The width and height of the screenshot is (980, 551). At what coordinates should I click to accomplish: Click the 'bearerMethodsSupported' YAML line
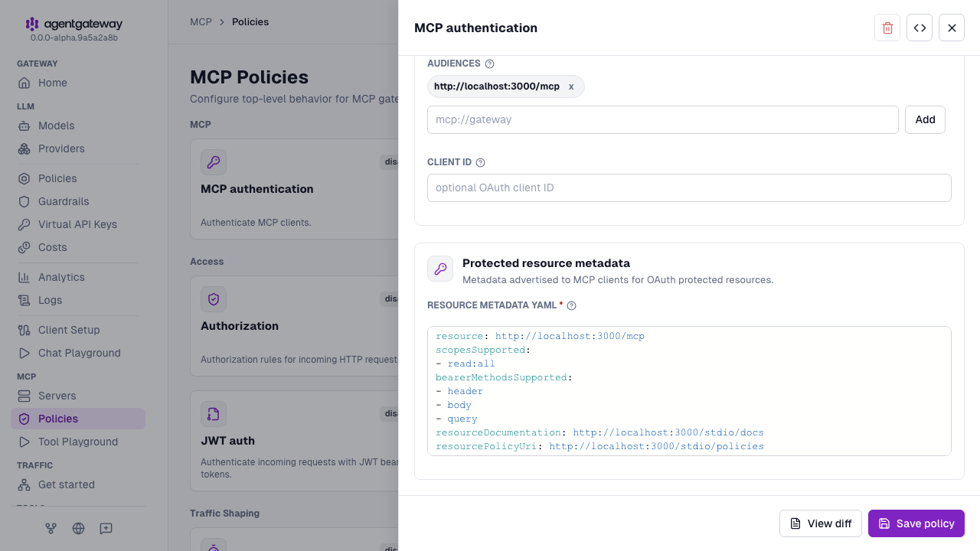(504, 377)
